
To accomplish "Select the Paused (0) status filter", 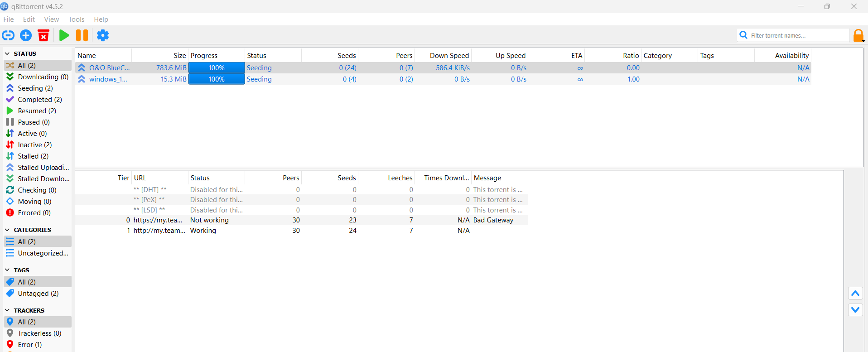I will [x=38, y=122].
